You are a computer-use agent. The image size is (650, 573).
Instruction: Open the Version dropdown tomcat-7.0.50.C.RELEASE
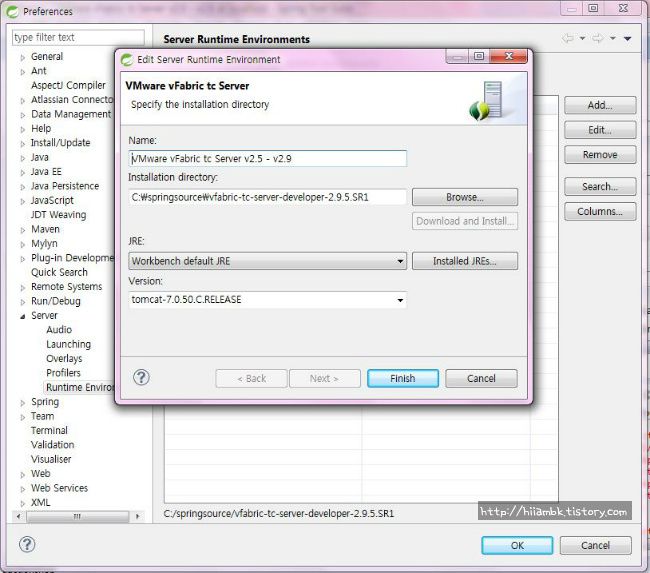point(267,300)
